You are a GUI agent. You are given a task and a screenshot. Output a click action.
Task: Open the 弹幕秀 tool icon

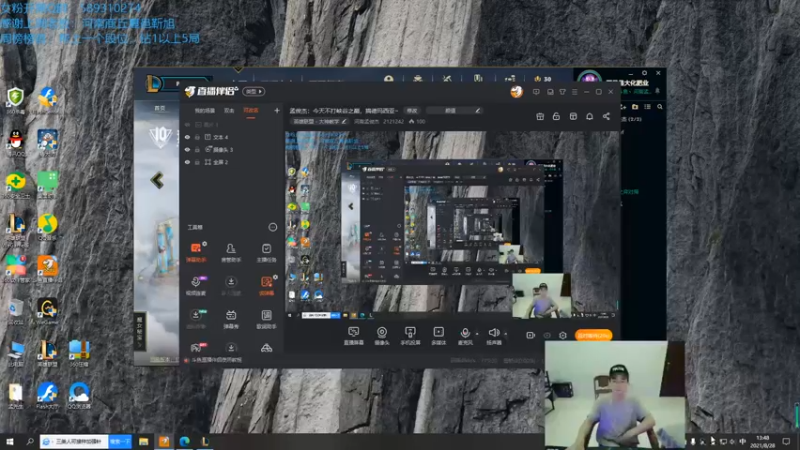click(x=231, y=319)
